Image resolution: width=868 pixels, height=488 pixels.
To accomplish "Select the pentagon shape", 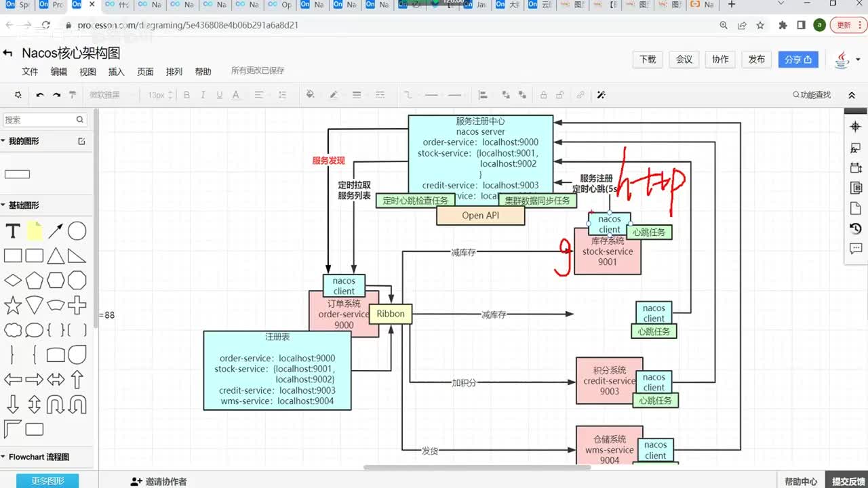I will pos(35,280).
